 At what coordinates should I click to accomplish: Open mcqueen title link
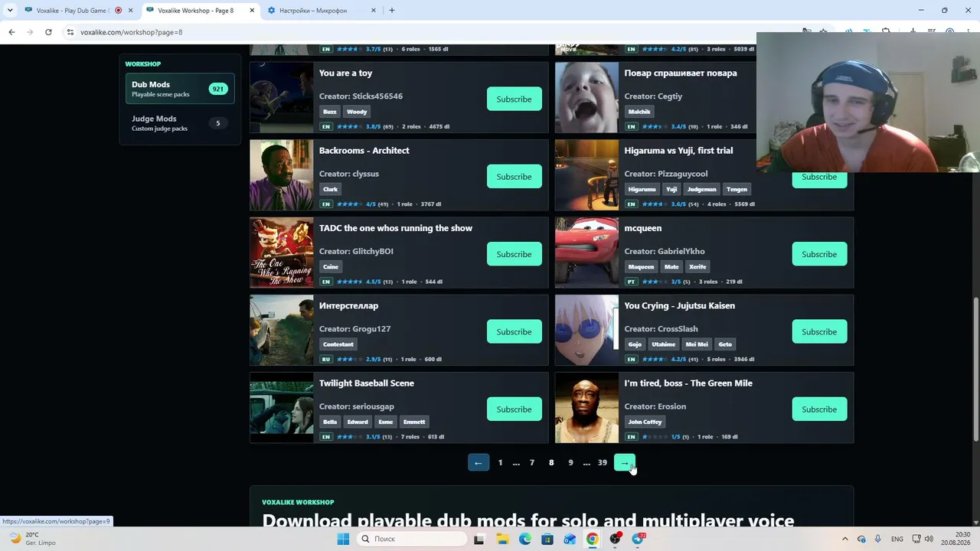click(643, 228)
